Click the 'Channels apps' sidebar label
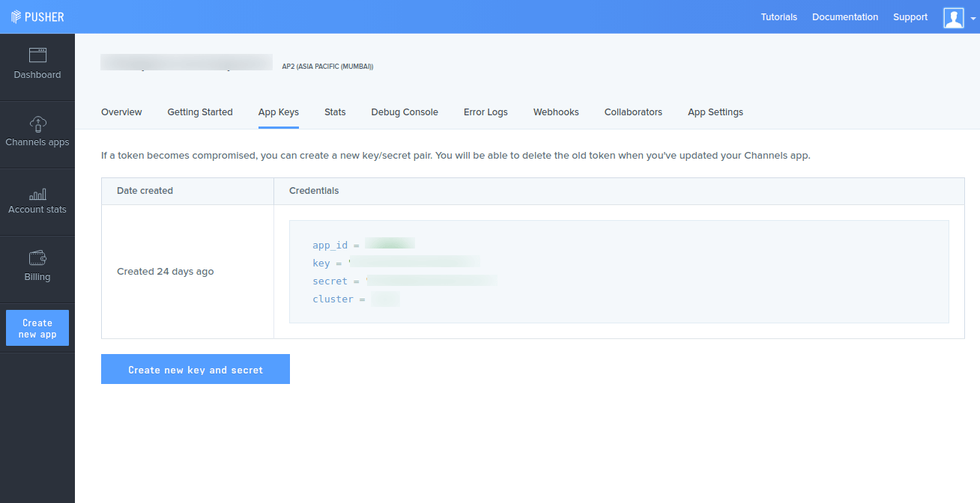Screen dimensions: 980x503 [37, 142]
